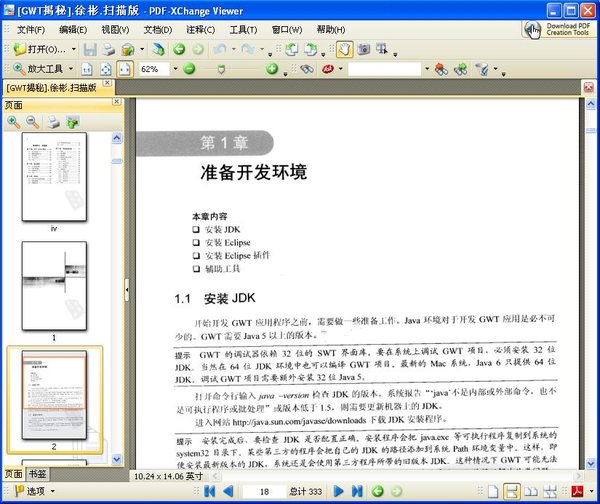Go to previous page button

point(228,491)
